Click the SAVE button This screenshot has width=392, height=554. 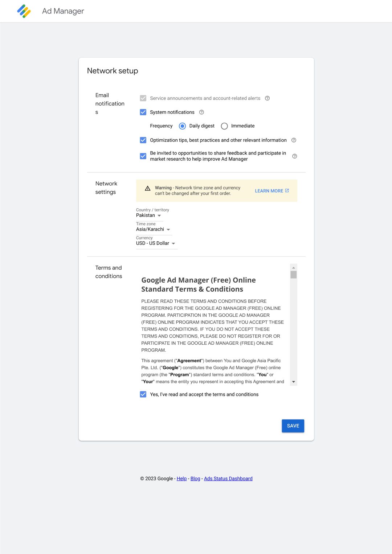click(293, 426)
